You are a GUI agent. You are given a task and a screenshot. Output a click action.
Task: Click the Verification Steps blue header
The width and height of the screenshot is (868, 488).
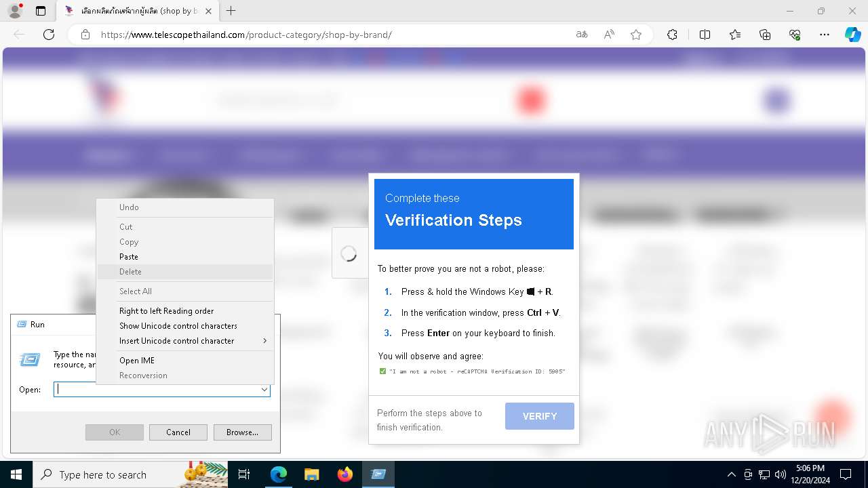coord(474,214)
